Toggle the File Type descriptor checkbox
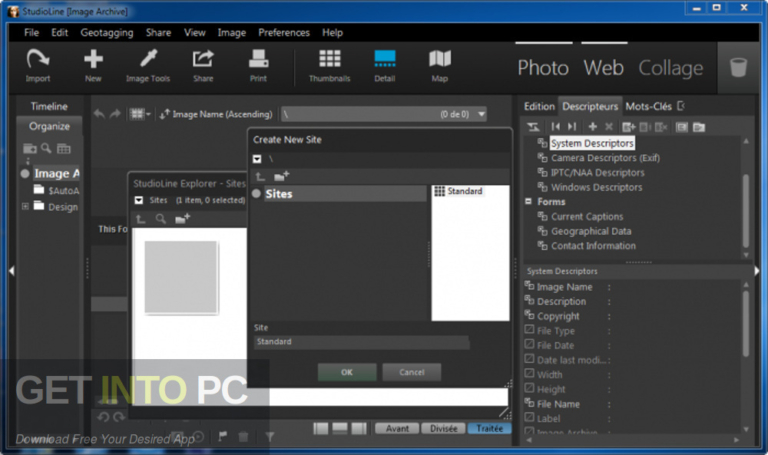Image resolution: width=768 pixels, height=455 pixels. (529, 329)
